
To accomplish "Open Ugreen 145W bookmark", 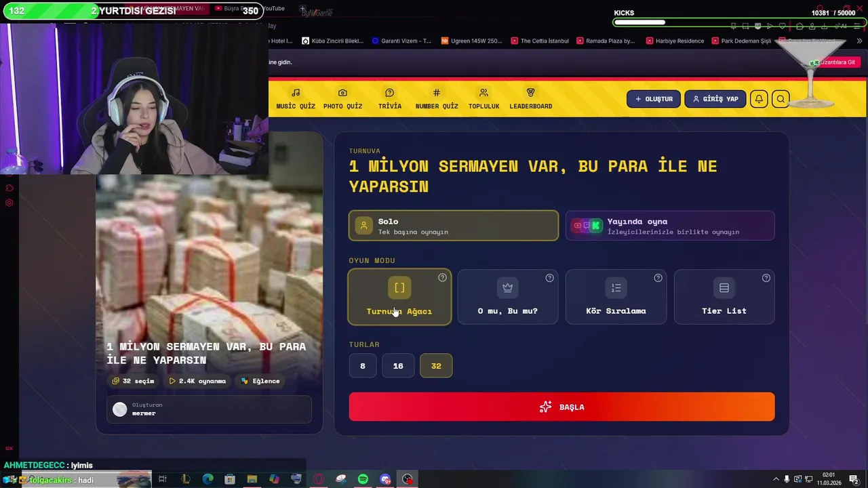I will pos(472,41).
